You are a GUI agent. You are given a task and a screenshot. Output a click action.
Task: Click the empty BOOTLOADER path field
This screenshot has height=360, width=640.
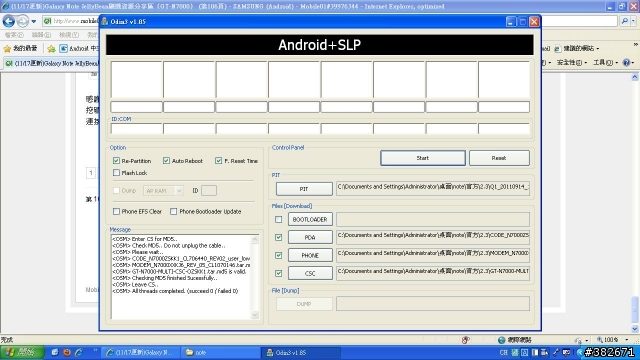[x=433, y=219]
